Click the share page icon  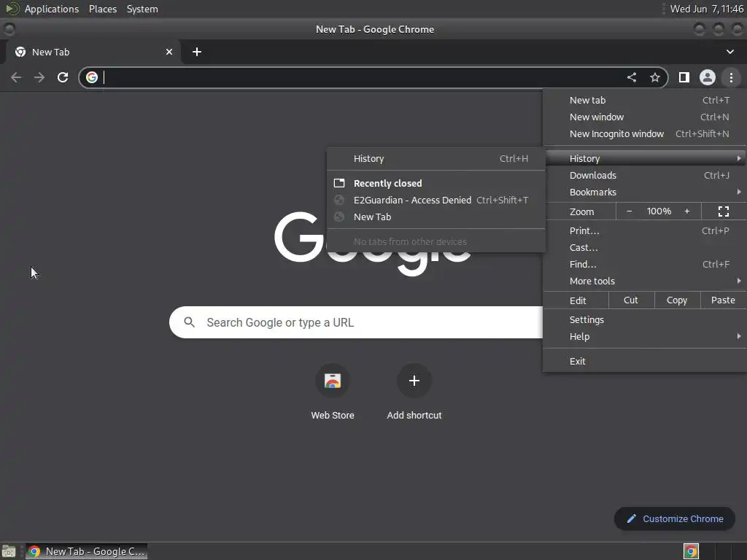click(x=632, y=77)
